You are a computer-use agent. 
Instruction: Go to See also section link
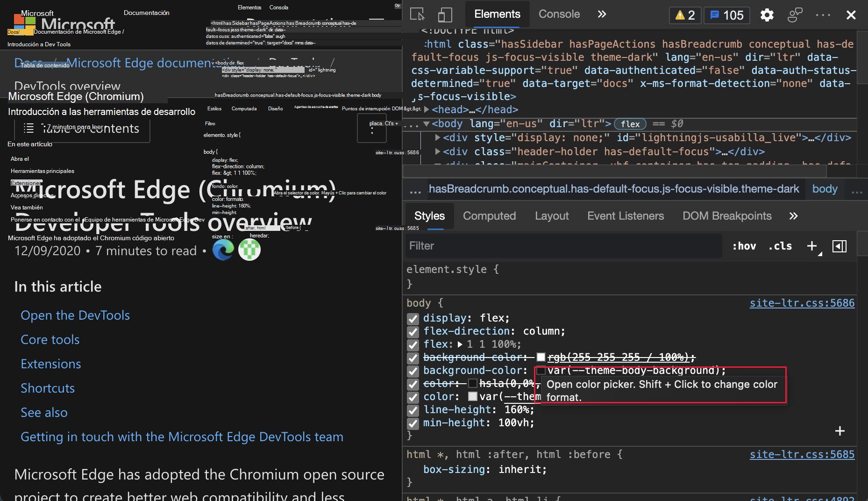coord(44,413)
